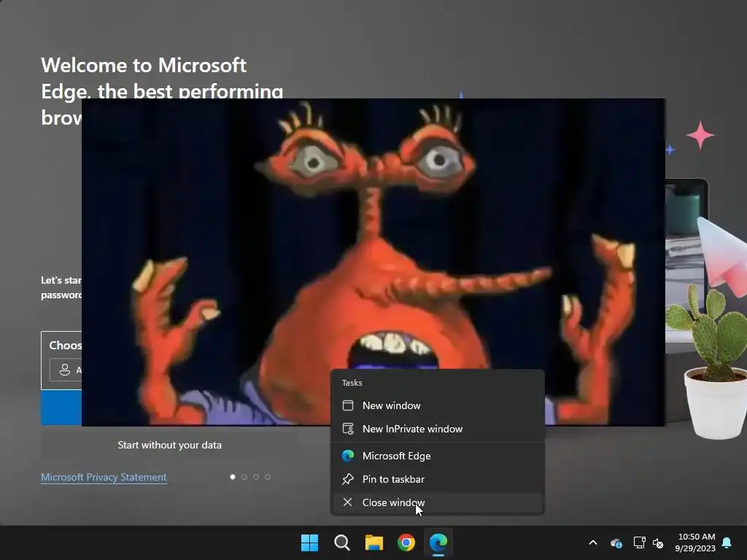Open the notifications bell icon
The width and height of the screenshot is (747, 560).
coord(727,542)
